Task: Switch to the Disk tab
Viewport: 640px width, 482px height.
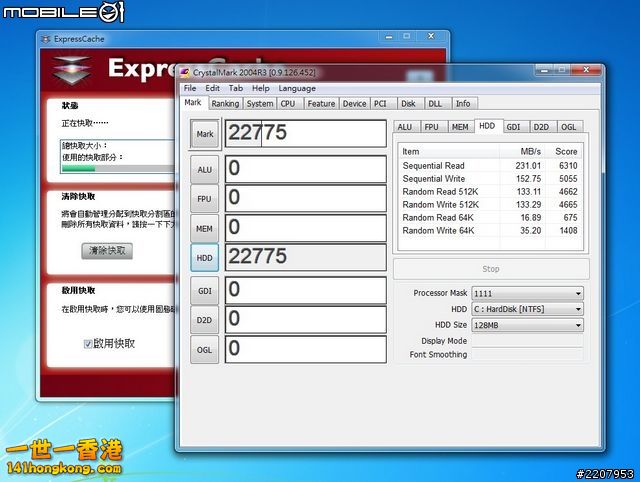Action: click(408, 103)
